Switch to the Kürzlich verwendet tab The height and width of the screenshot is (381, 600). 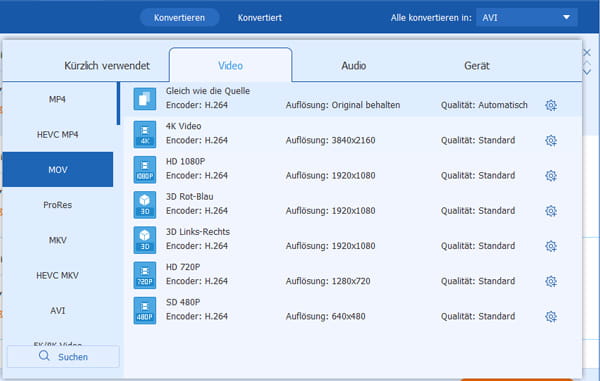coord(107,66)
